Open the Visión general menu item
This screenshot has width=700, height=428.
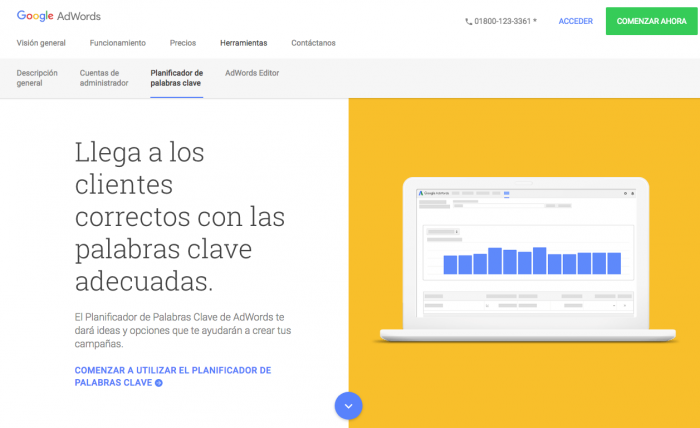click(41, 43)
